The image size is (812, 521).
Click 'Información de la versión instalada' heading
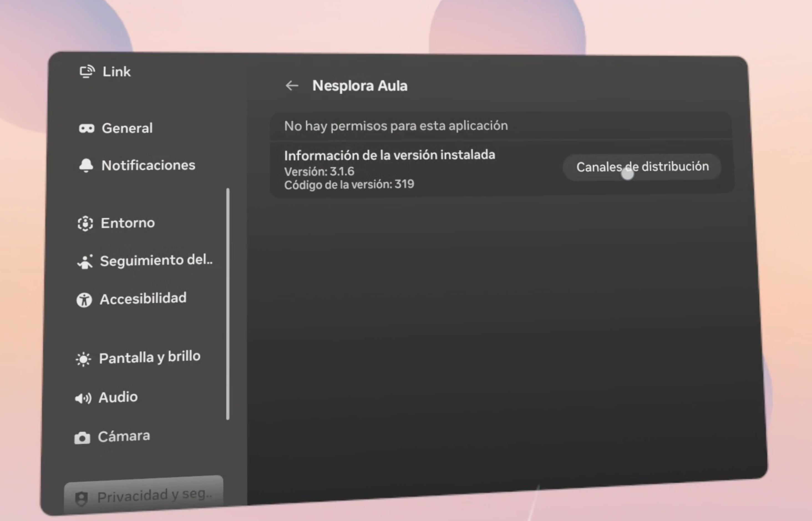click(390, 155)
